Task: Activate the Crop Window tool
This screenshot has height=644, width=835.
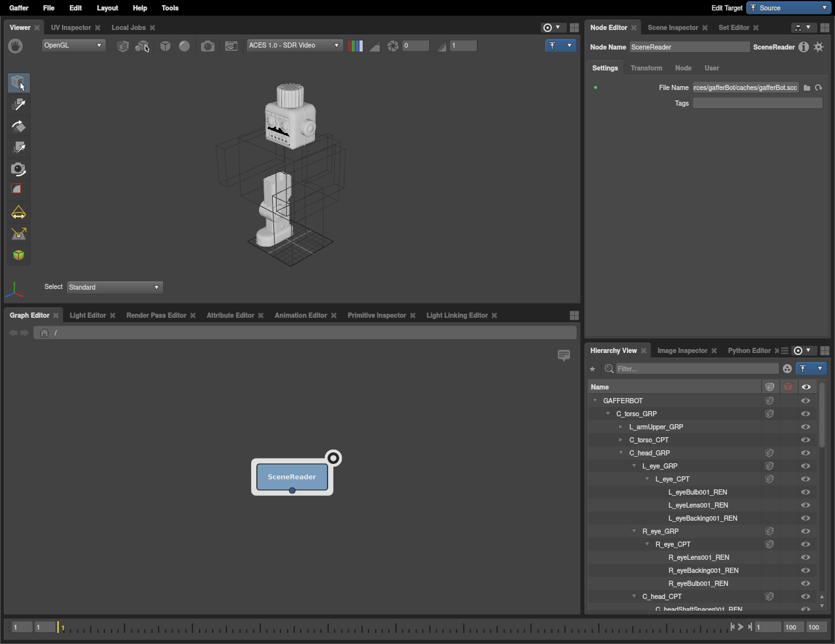Action: coord(18,190)
